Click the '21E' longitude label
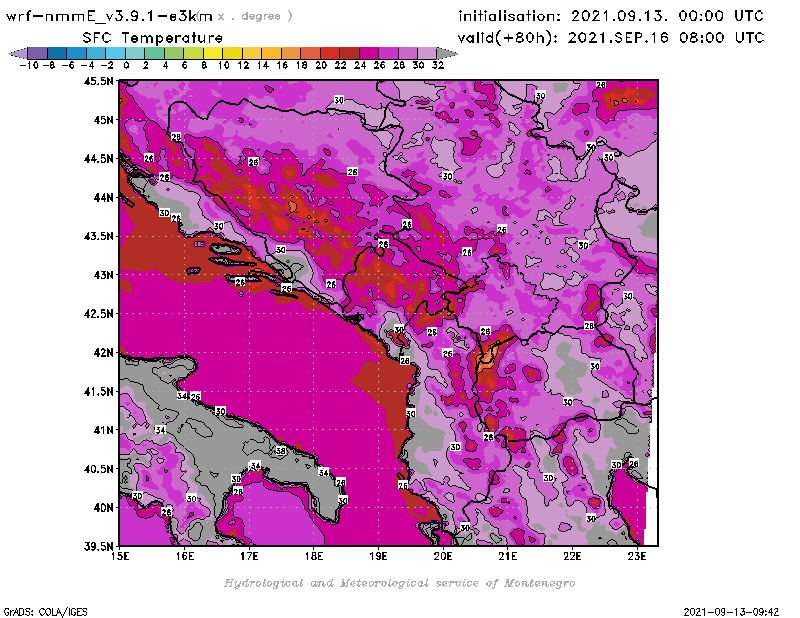Viewport: 800px width, 618px height. point(508,556)
